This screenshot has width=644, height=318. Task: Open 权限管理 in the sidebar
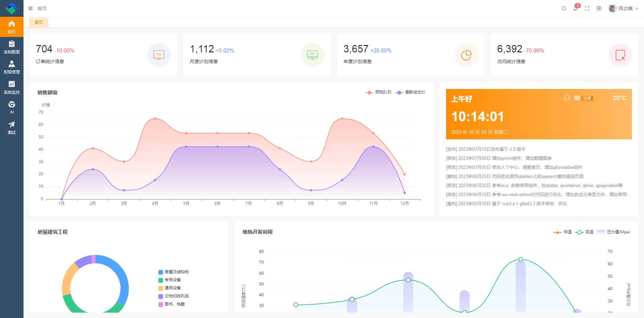[12, 67]
